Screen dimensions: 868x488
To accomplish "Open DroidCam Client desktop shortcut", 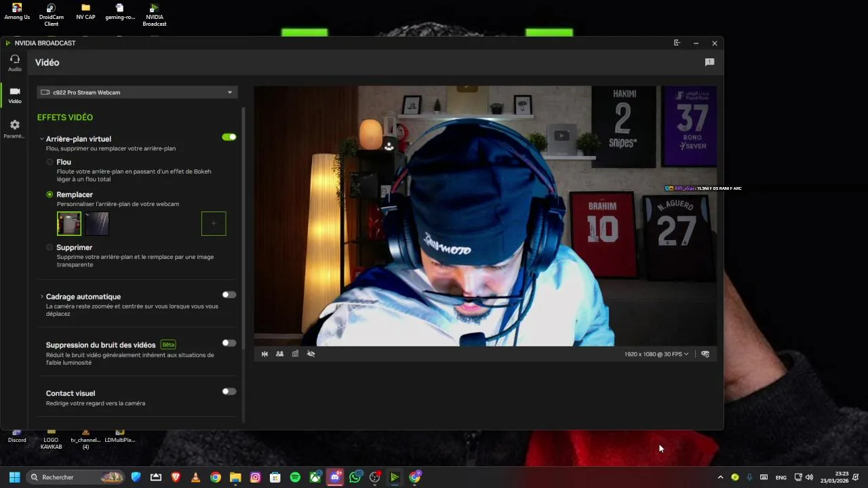I will tap(52, 15).
